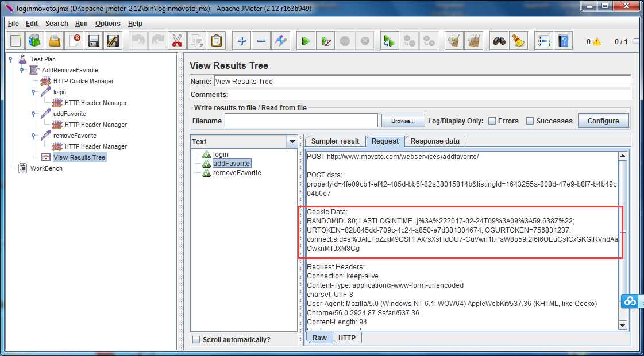
Task: Collapse the AddRemoveFavorite thread group
Action: 22,70
